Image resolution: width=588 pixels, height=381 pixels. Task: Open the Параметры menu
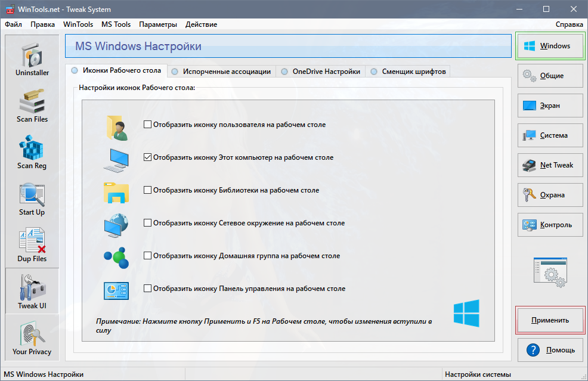point(158,24)
